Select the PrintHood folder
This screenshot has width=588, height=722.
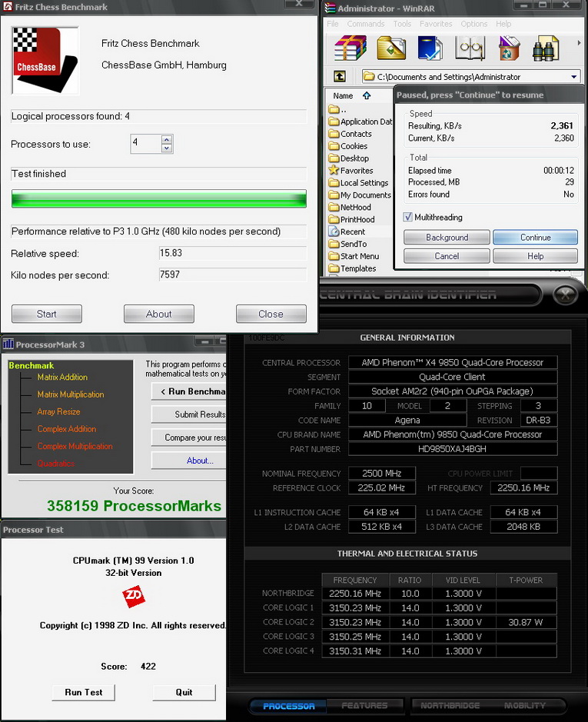click(x=352, y=220)
